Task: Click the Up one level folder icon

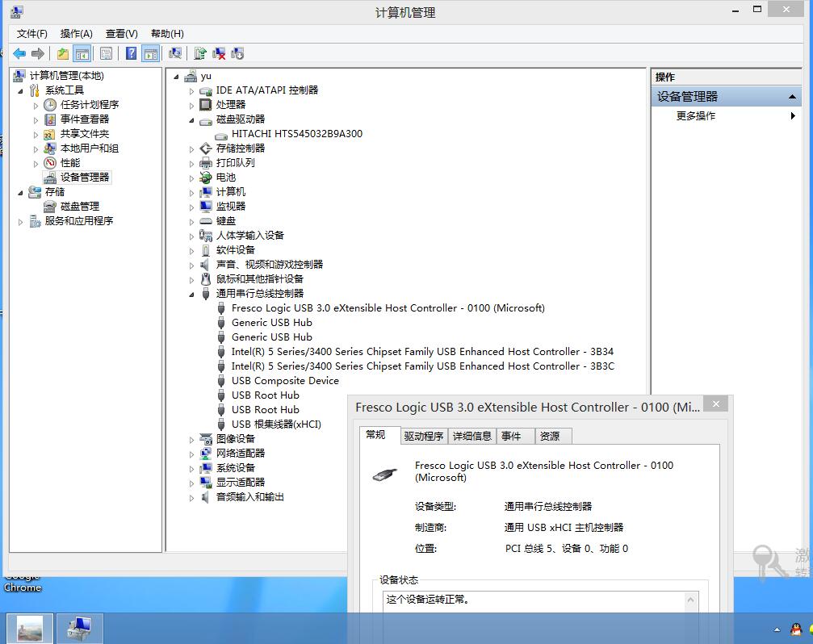Action: pos(63,53)
